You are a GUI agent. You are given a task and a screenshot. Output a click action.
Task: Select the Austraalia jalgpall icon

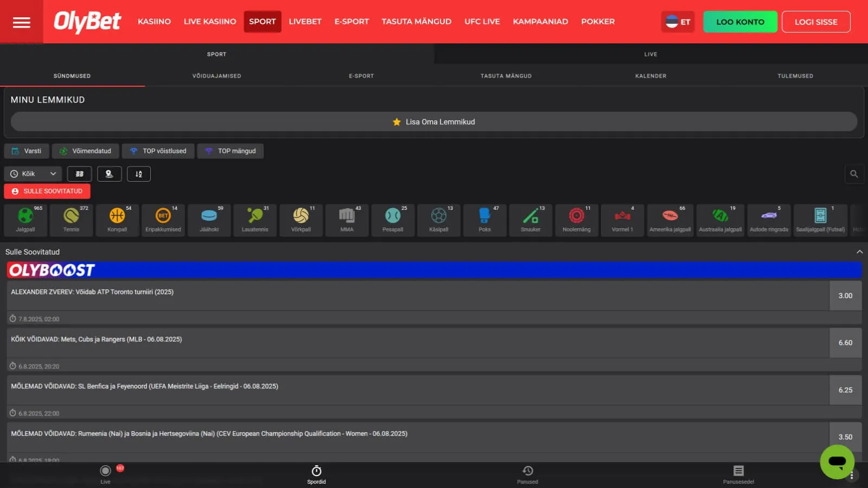click(x=720, y=220)
